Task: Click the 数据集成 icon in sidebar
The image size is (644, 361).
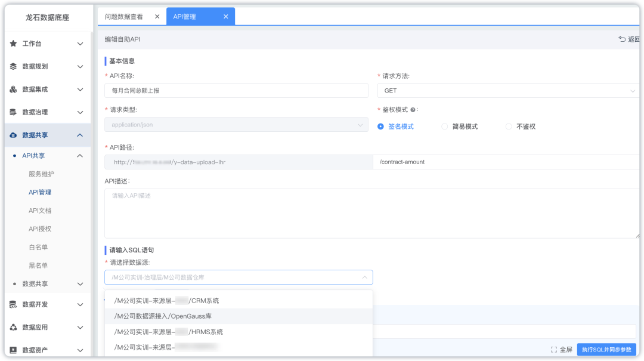Action: [x=13, y=90]
